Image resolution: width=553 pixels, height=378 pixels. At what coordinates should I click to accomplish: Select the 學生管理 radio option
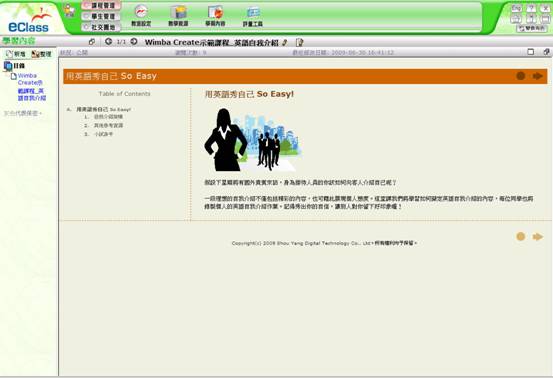[x=101, y=16]
